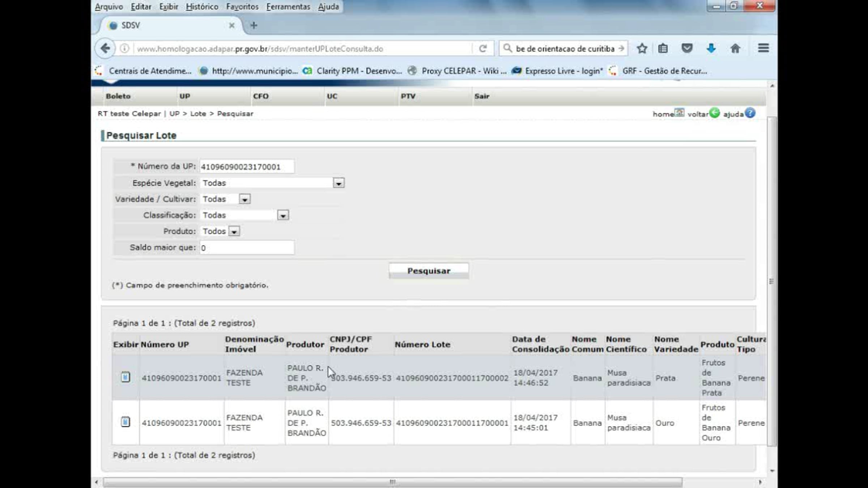The height and width of the screenshot is (488, 868).
Task: Open the municipio bookmark link
Action: tap(248, 71)
